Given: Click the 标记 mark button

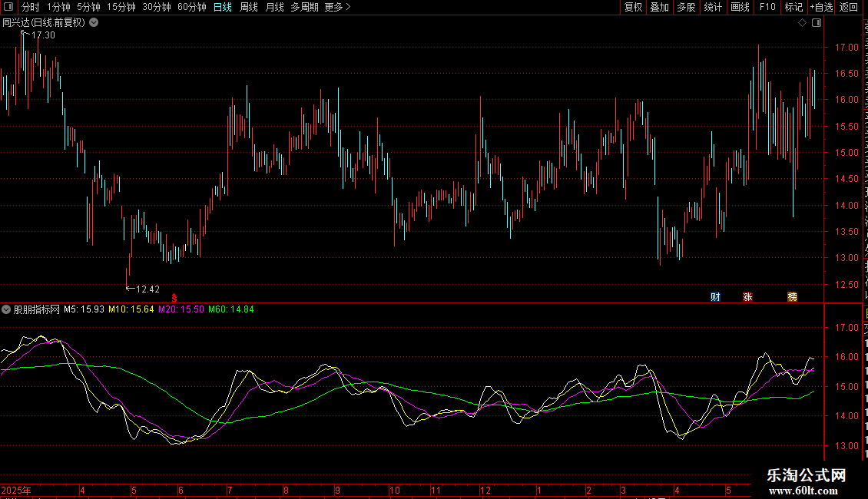Looking at the screenshot, I should (x=793, y=7).
